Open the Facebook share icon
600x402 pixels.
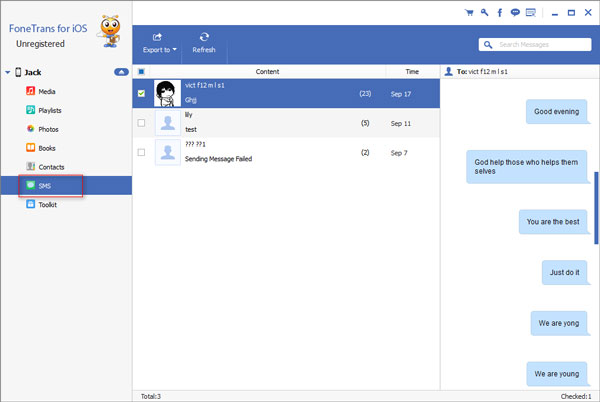[499, 13]
